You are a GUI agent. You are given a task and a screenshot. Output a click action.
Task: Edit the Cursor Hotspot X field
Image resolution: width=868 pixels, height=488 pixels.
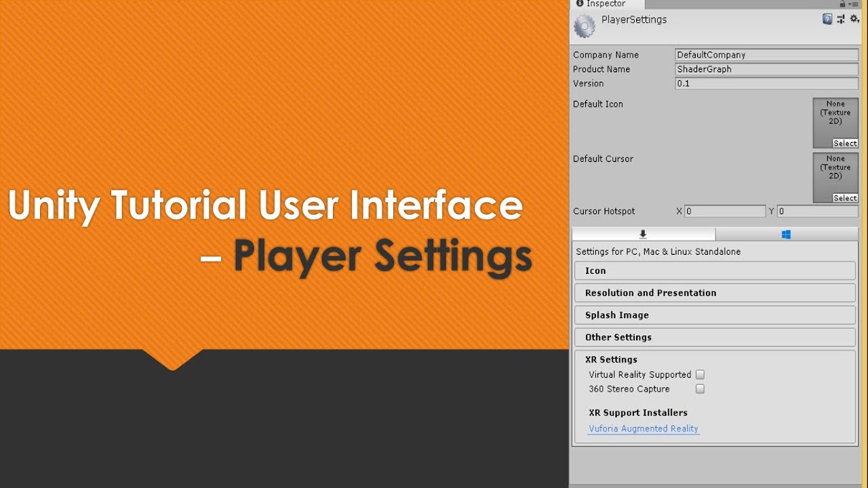[x=725, y=211]
